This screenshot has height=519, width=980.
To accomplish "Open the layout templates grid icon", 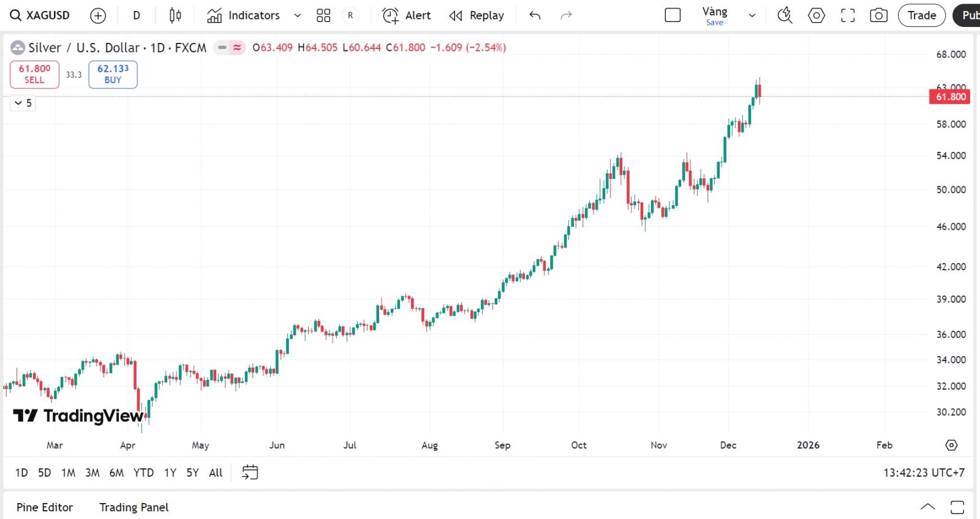I will click(323, 16).
